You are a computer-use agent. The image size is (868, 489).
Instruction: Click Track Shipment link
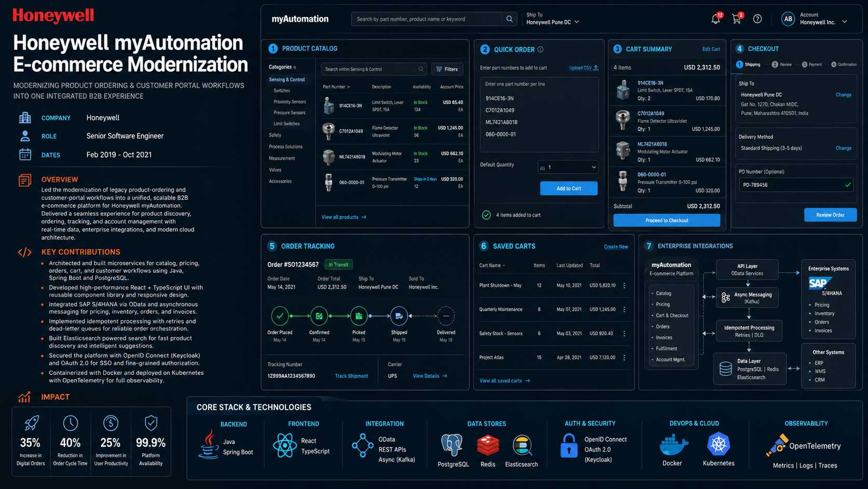click(351, 376)
